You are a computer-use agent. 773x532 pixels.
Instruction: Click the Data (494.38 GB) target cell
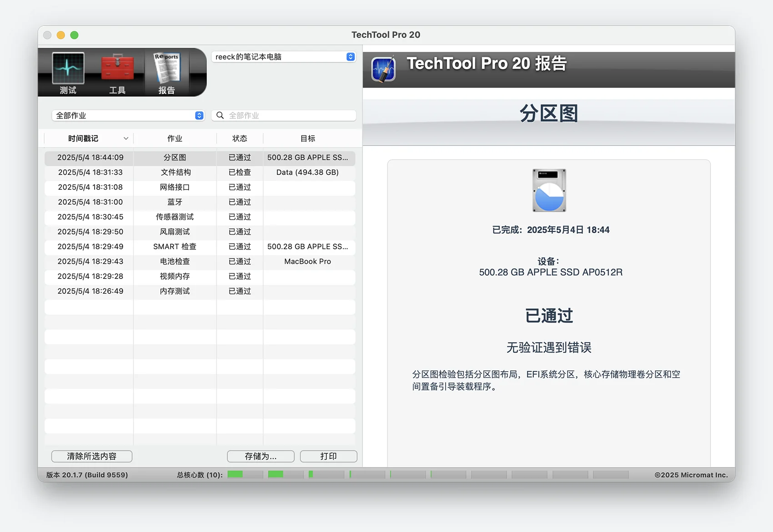pyautogui.click(x=307, y=172)
